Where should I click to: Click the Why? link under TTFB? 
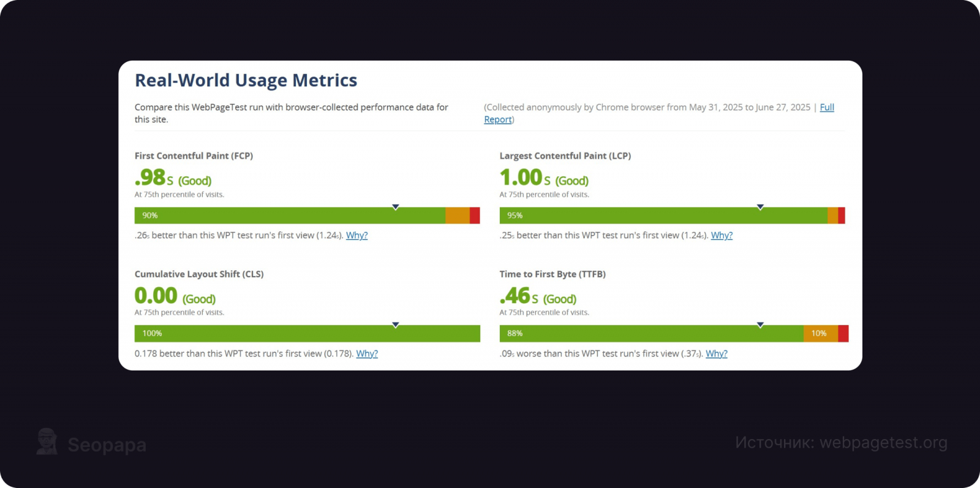[x=716, y=354]
